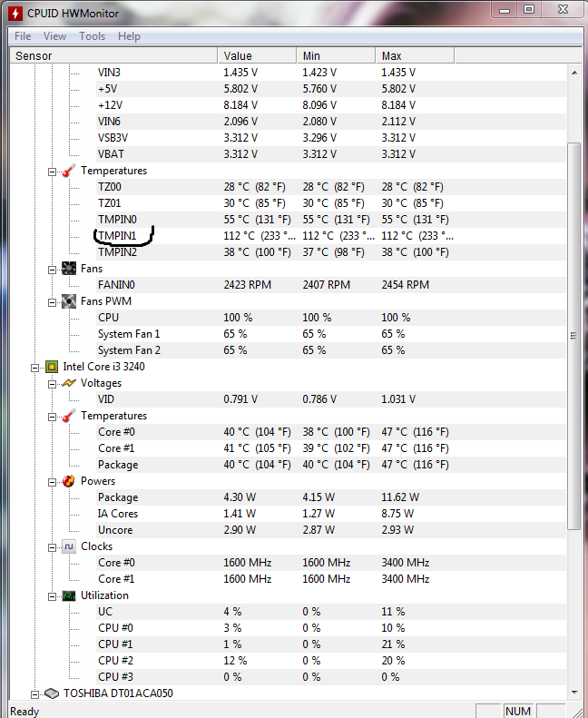The width and height of the screenshot is (588, 718).
Task: Click the vertical scrollbar thumb
Action: [573, 336]
